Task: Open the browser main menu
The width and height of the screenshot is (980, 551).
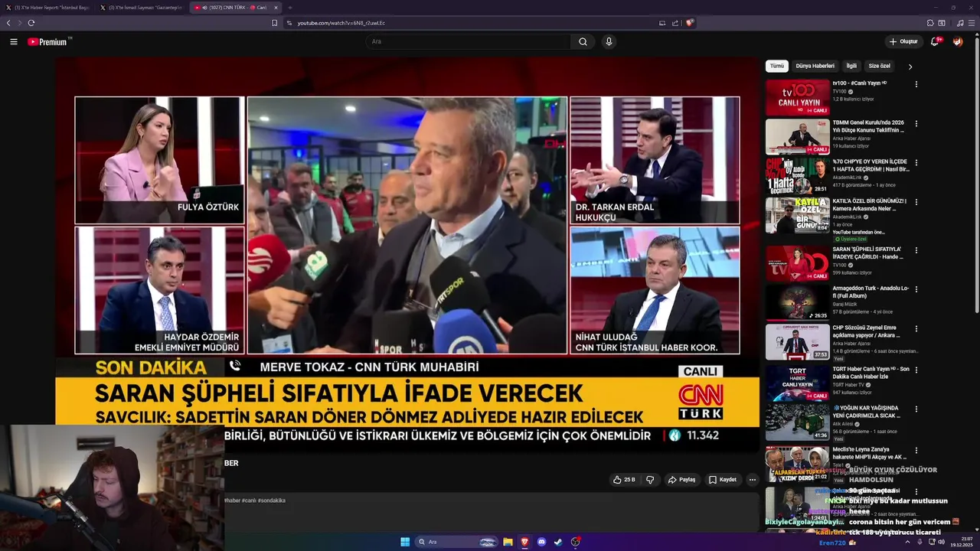Action: [x=972, y=23]
